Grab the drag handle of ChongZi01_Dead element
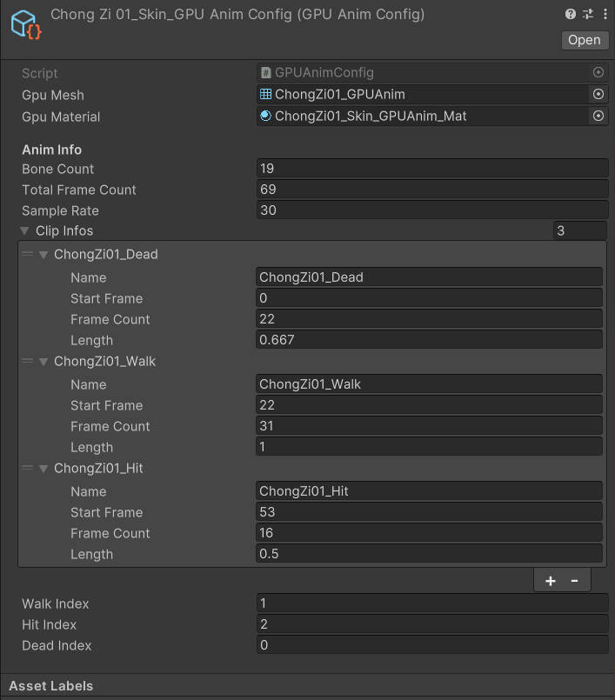The height and width of the screenshot is (700, 615). [x=27, y=255]
